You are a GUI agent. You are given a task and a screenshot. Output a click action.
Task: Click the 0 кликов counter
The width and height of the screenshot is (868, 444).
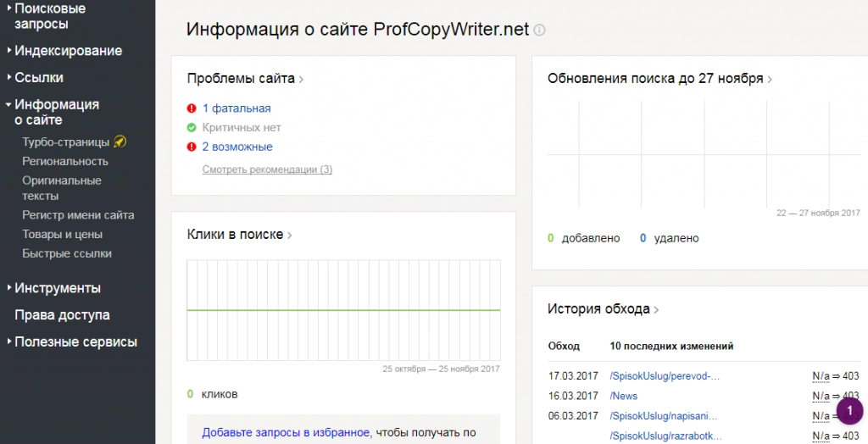[213, 394]
